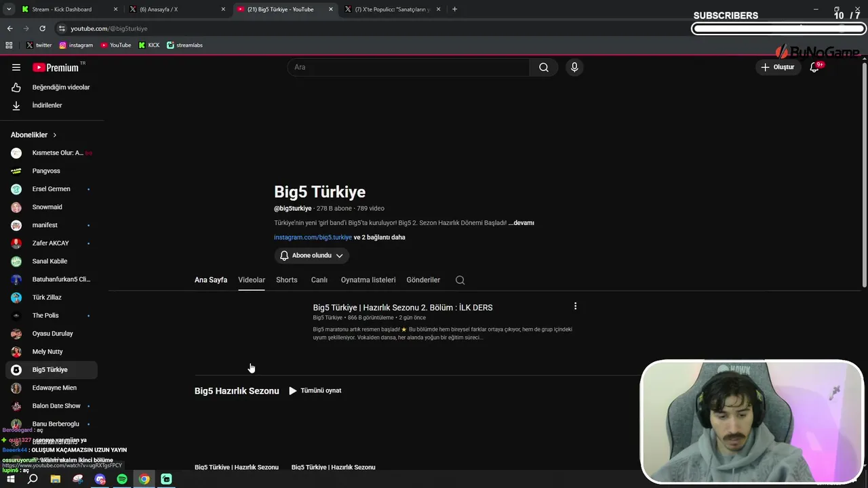Open Streamlabs app from taskbar

pyautogui.click(x=166, y=479)
